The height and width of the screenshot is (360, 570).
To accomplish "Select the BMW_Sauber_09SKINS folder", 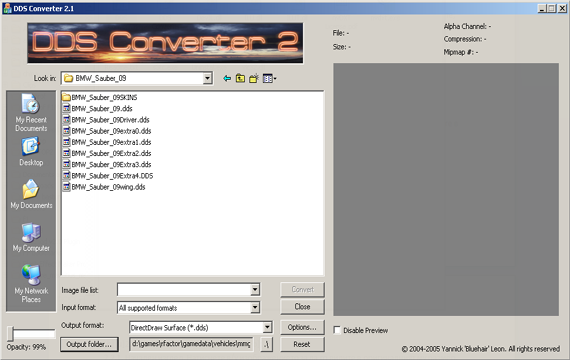I will [100, 97].
